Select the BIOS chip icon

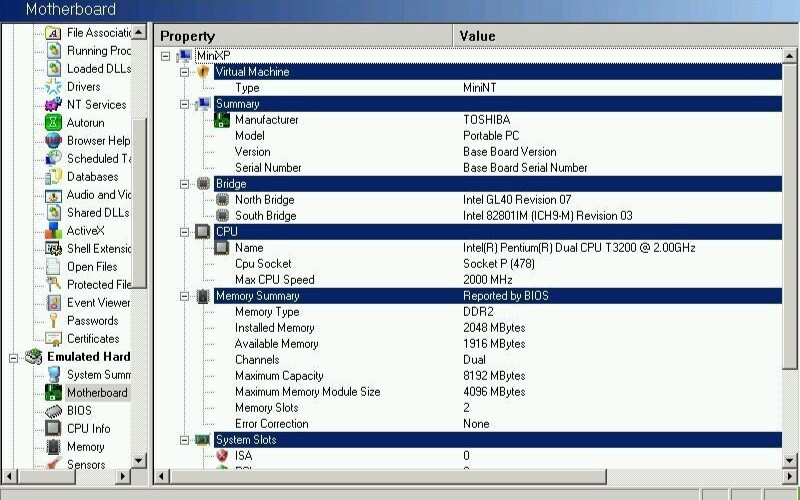53,411
